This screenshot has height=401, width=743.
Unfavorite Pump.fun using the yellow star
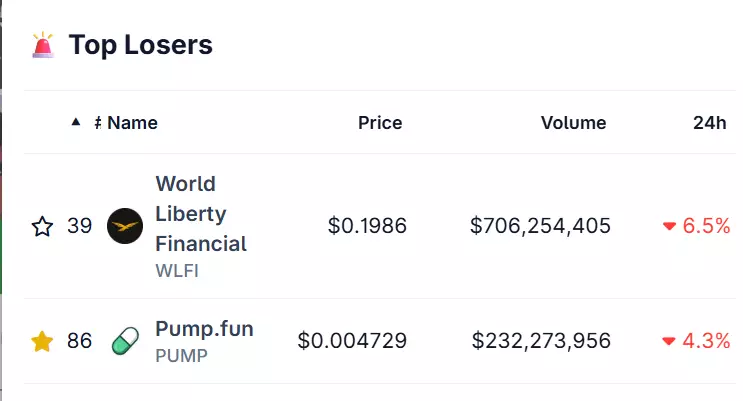(x=42, y=341)
